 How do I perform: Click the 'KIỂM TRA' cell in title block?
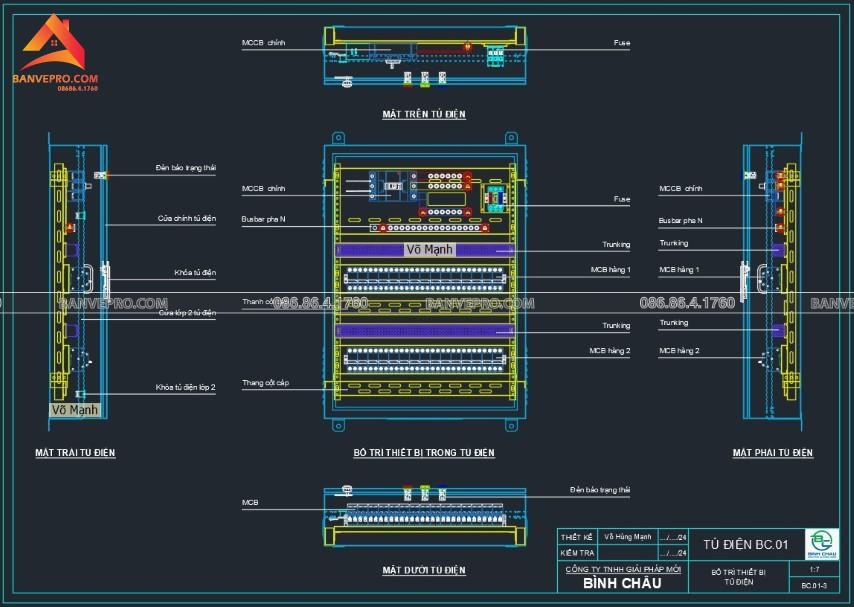click(577, 553)
